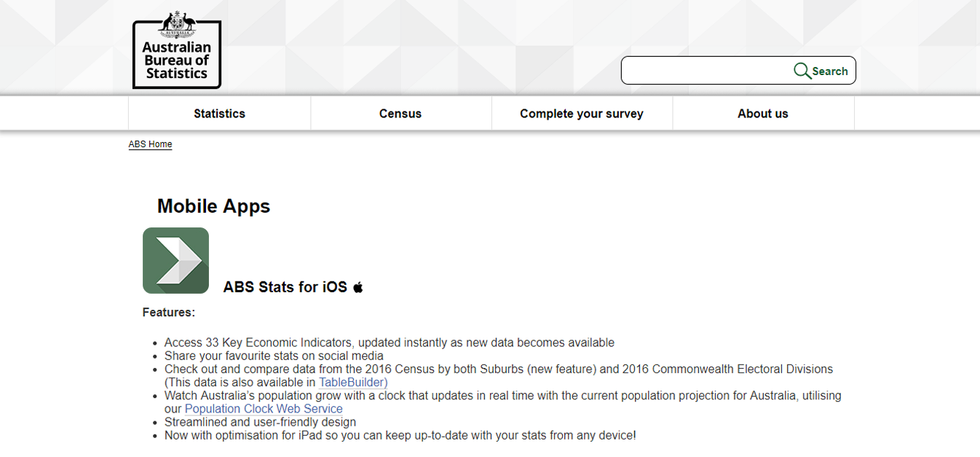Viewport: 980px width, 457px height.
Task: Click the 'Check out and compare data' bullet
Action: click(499, 375)
